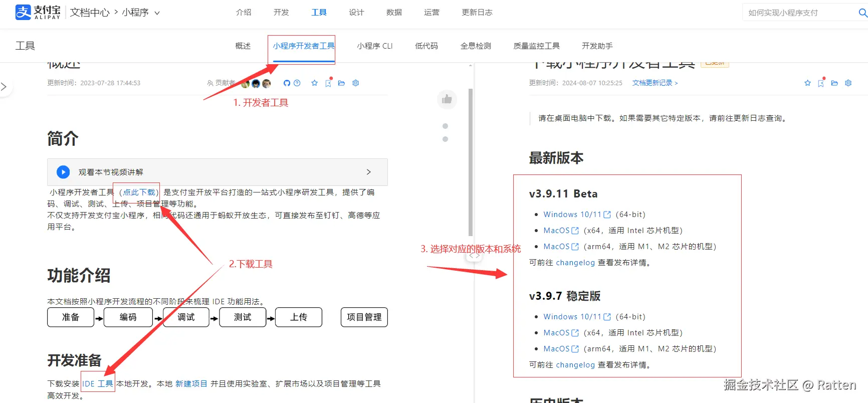Image resolution: width=868 pixels, height=403 pixels.
Task: Select the 全息检测 sub-tab
Action: [x=476, y=46]
